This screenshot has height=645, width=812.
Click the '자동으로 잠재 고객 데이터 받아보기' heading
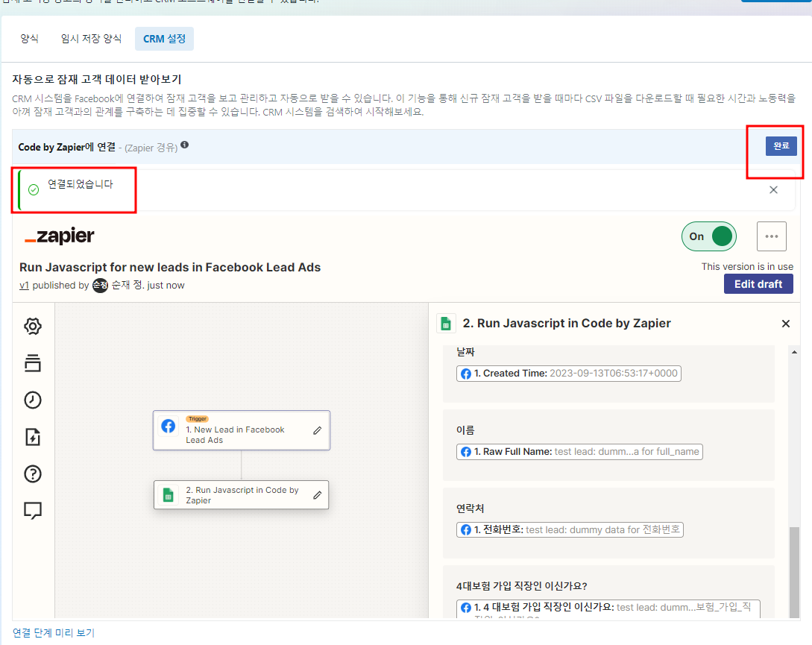coord(97,79)
